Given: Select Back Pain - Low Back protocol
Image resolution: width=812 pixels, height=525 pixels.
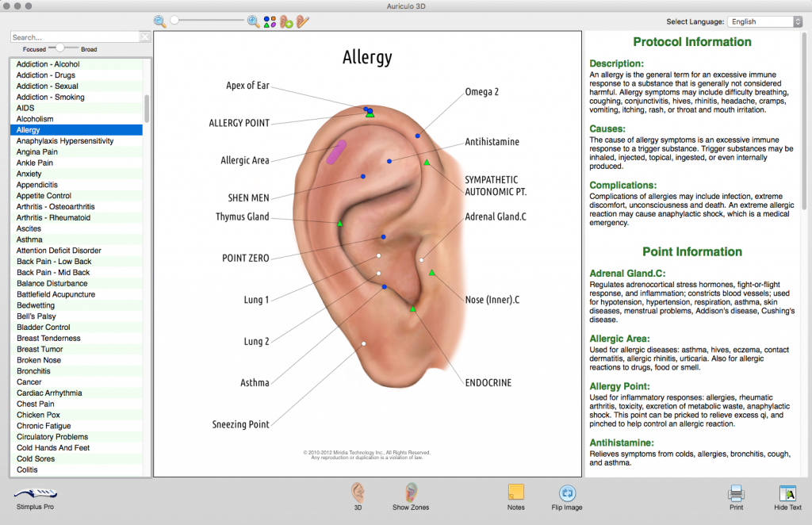Looking at the screenshot, I should tap(77, 262).
